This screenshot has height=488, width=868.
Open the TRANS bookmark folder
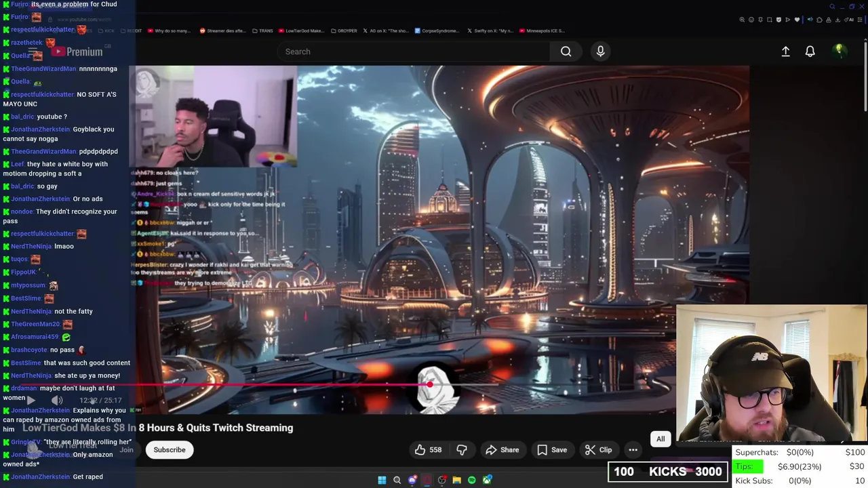pyautogui.click(x=262, y=30)
